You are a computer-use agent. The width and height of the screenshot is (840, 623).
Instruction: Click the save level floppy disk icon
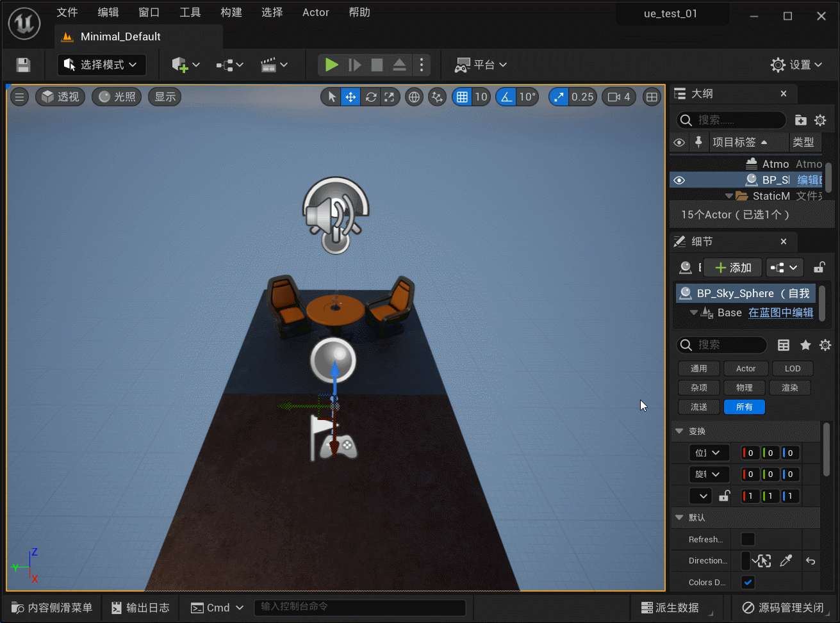tap(23, 65)
